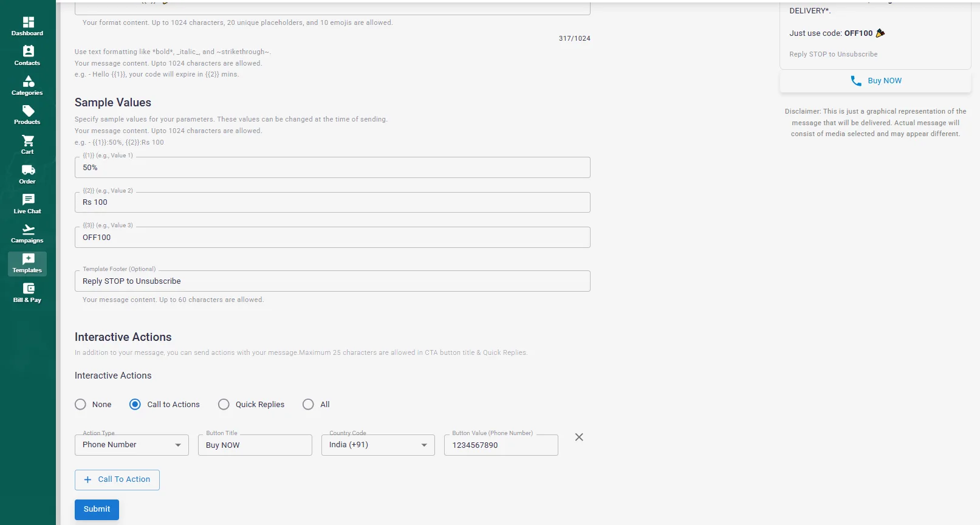Click the Submit button
Viewport: 980px width, 525px height.
97,509
